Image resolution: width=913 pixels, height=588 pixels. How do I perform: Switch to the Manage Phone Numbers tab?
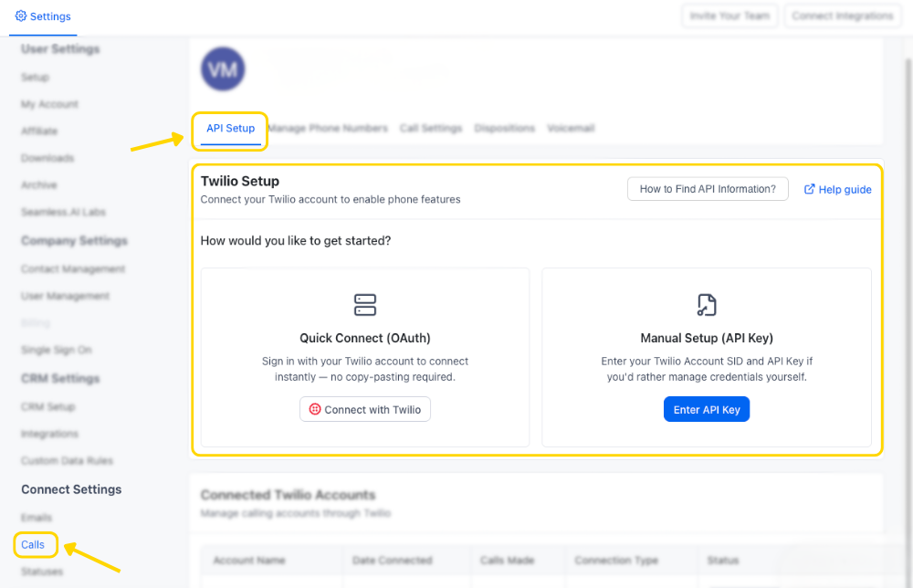click(x=328, y=128)
